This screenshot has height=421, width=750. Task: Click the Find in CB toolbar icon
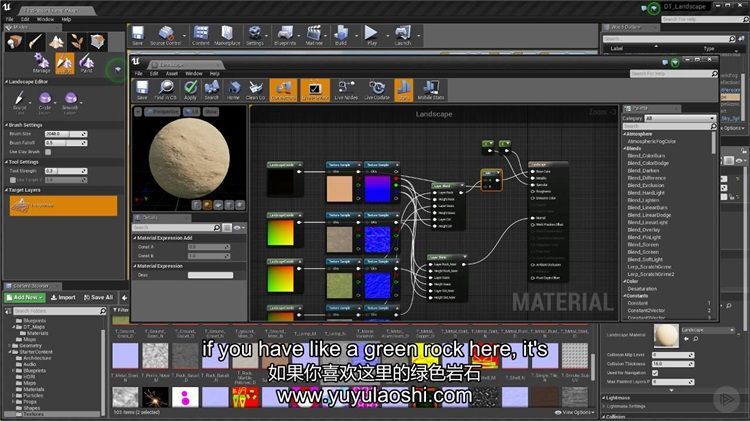[165, 90]
